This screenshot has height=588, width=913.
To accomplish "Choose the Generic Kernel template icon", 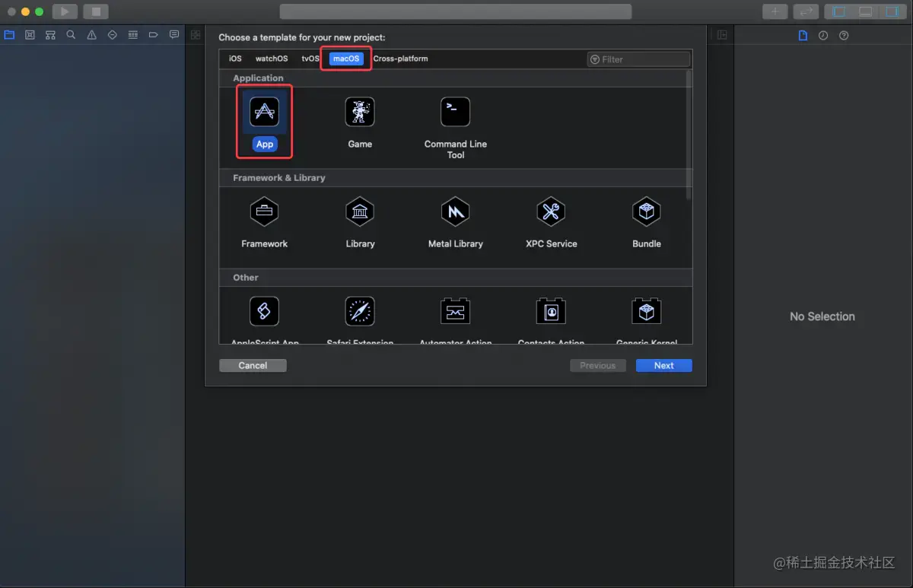I will 647,311.
